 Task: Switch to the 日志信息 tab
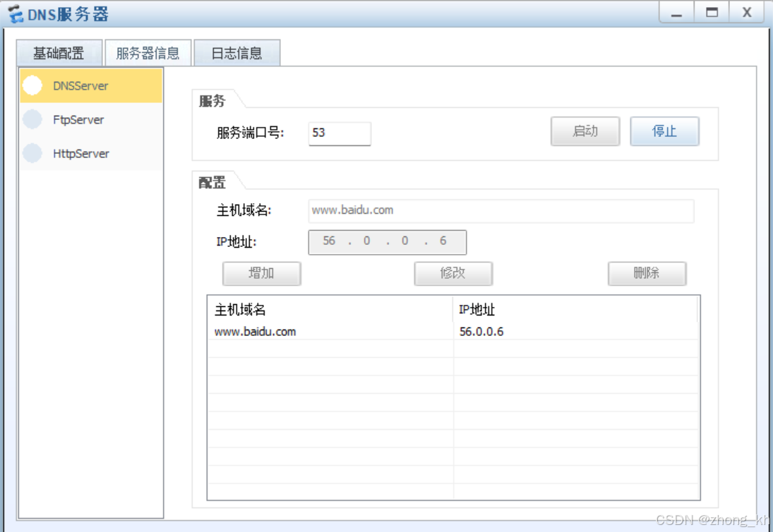[237, 53]
